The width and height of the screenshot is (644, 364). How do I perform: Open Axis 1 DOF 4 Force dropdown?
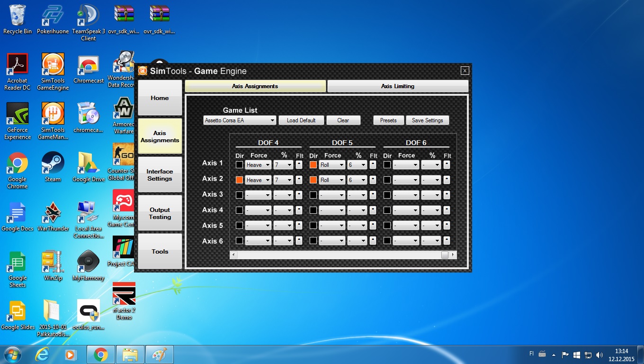258,165
